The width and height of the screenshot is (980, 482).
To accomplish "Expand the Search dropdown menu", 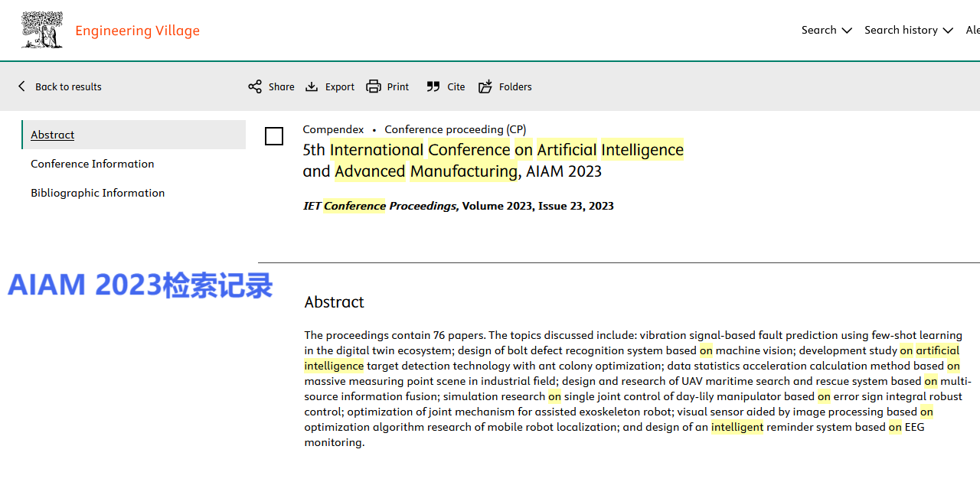I will coord(826,30).
